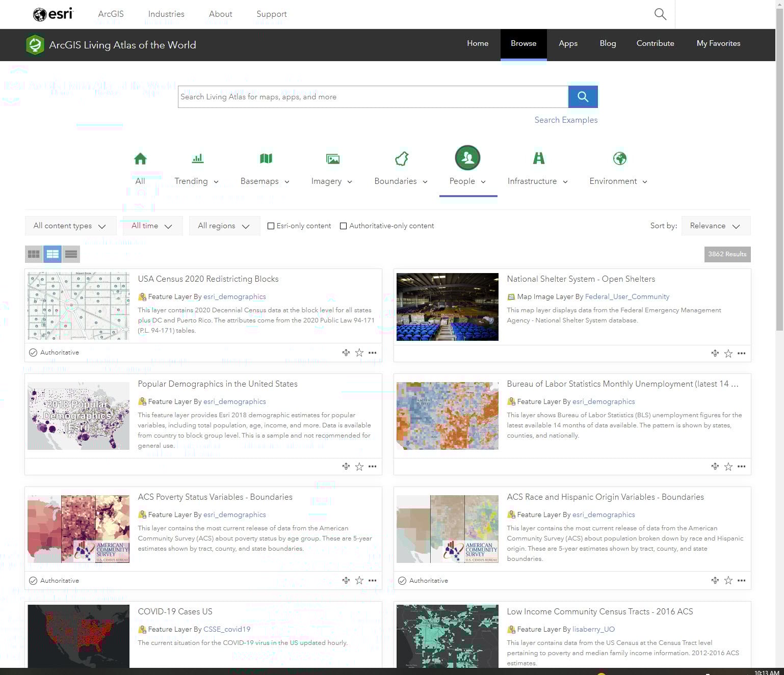Open more options for National Shelter System card
The image size is (784, 675).
click(x=742, y=354)
